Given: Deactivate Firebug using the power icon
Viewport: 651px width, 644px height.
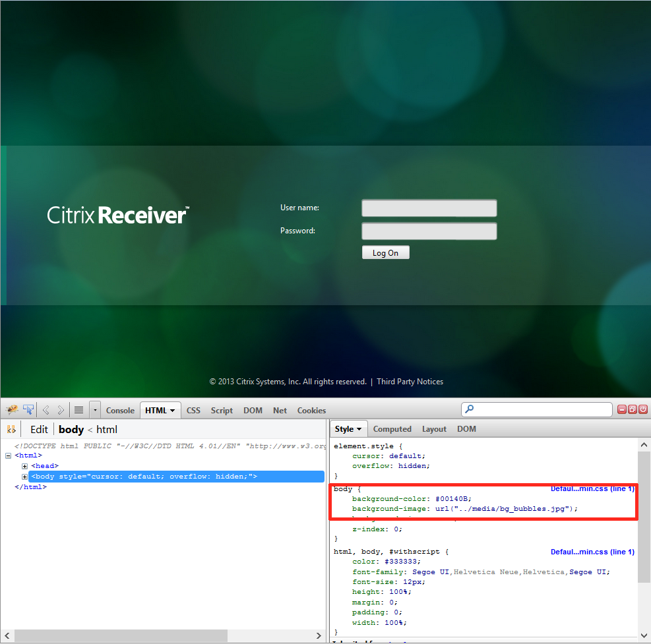Looking at the screenshot, I should click(x=642, y=410).
